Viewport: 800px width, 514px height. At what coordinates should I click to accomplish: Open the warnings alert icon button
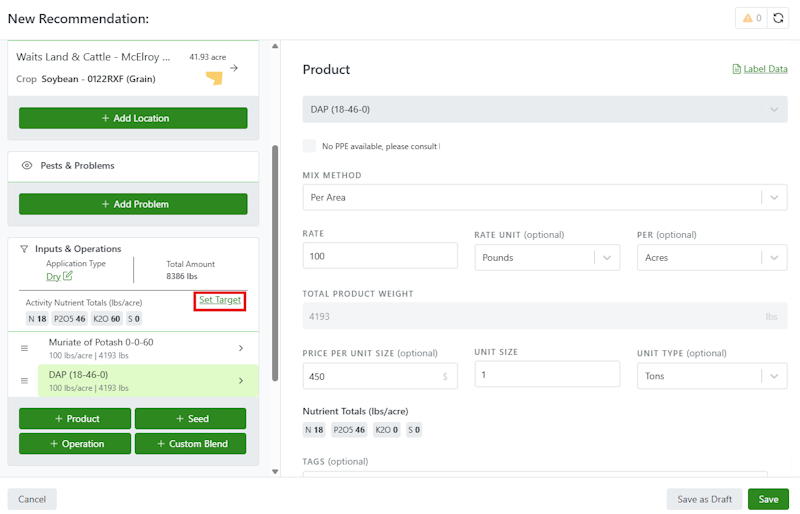tap(749, 18)
